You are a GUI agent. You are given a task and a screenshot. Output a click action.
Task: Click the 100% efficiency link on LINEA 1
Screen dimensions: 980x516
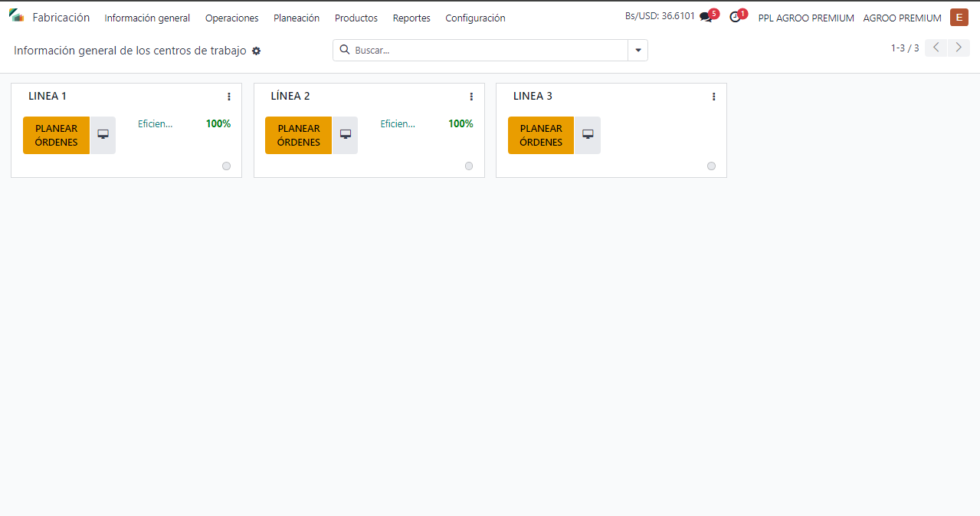[x=218, y=123]
